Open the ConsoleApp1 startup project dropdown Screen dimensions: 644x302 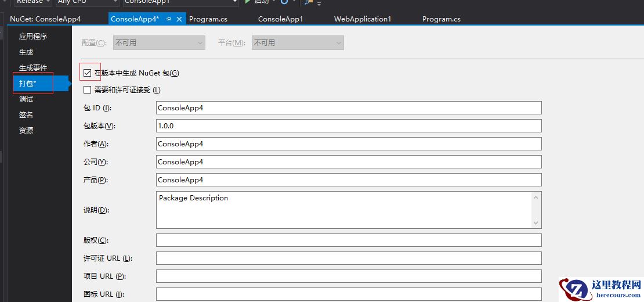180,2
